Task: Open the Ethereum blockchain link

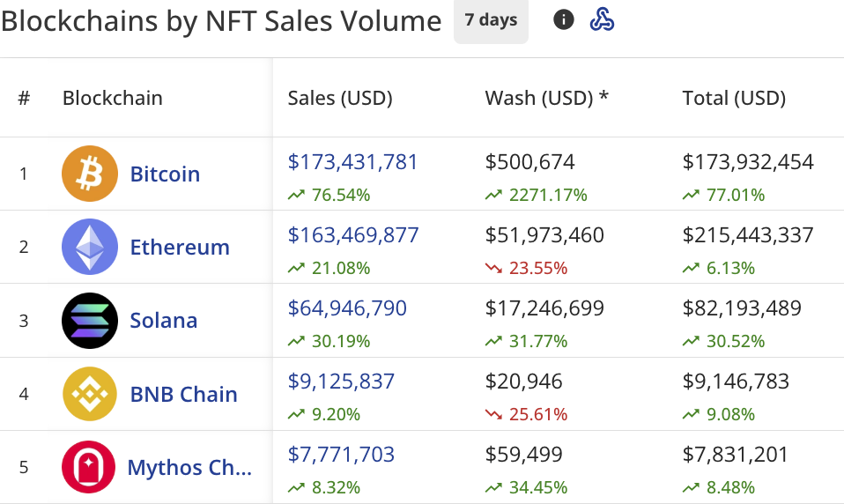Action: [x=180, y=247]
